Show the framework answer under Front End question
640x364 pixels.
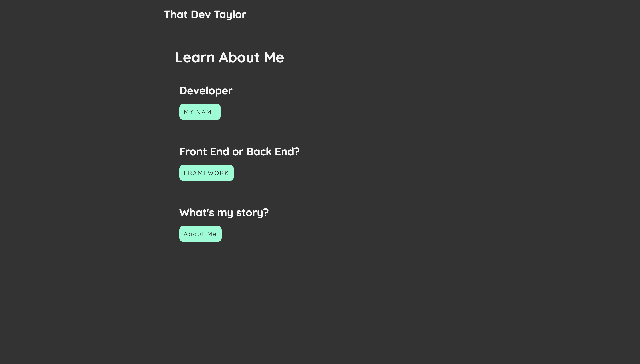pos(207,173)
